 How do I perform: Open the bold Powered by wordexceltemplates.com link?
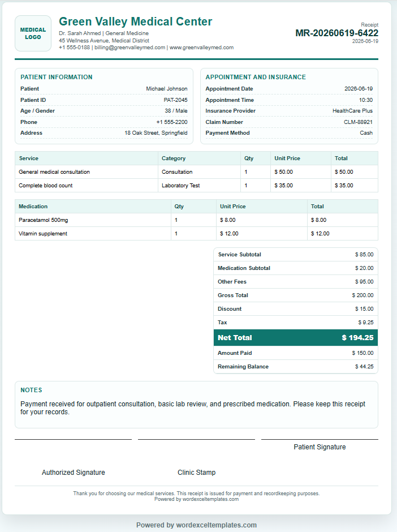[x=197, y=525]
